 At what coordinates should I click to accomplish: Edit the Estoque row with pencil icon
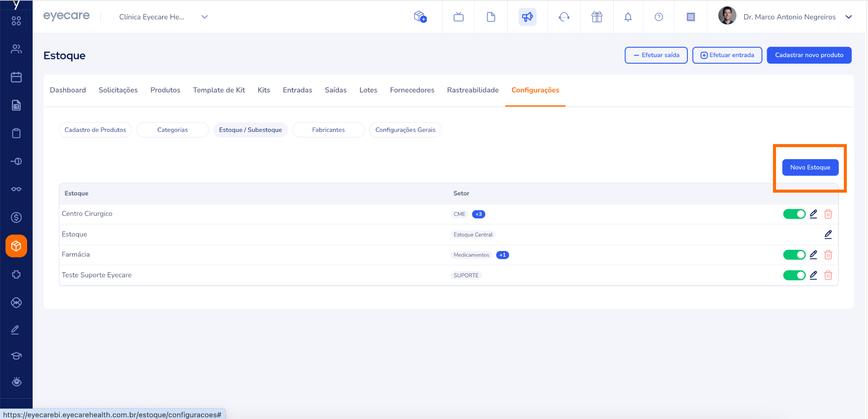[x=828, y=235]
